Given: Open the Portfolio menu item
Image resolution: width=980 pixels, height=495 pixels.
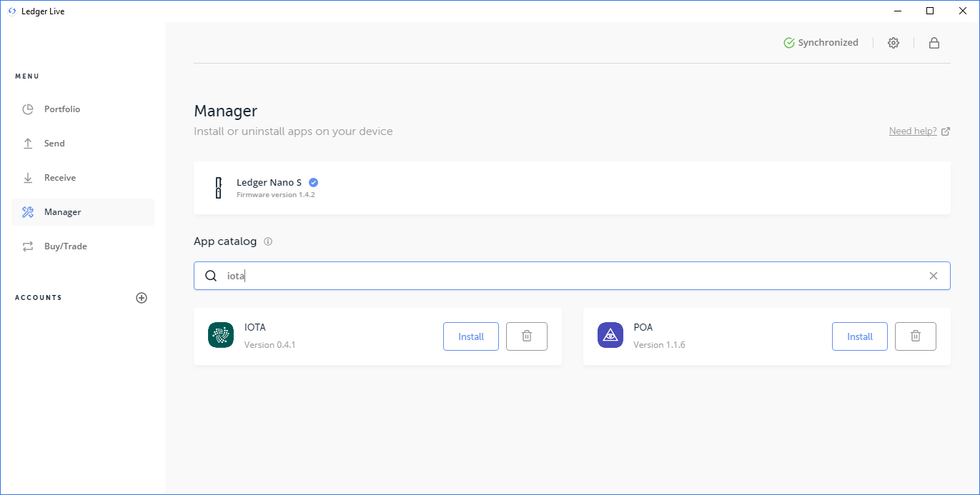Looking at the screenshot, I should [83, 109].
